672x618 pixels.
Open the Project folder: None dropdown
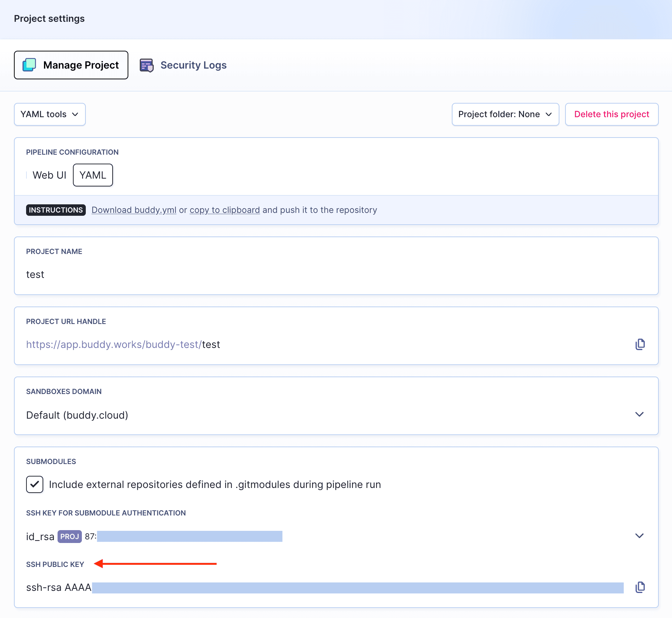[x=505, y=114]
